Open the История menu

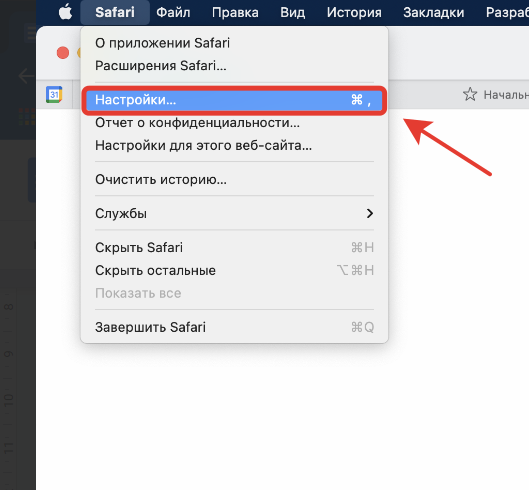[x=354, y=12]
